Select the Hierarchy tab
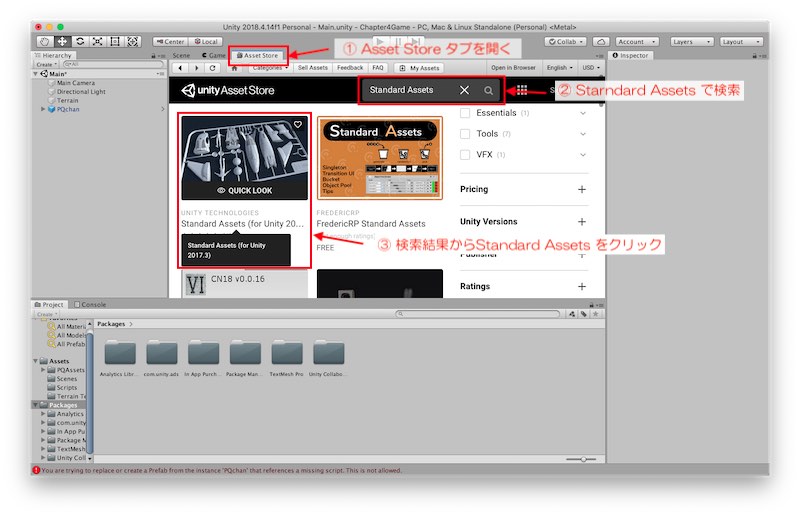This screenshot has width=800, height=516. click(54, 55)
